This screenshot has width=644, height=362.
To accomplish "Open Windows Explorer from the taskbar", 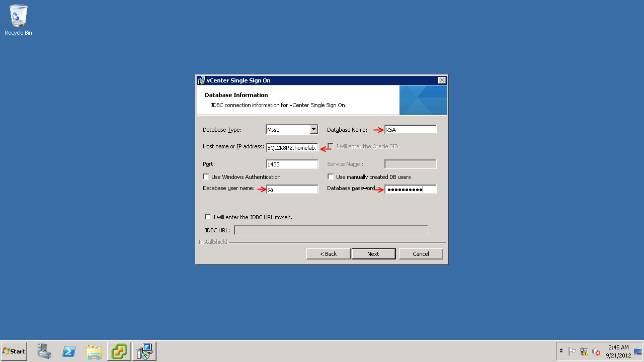I will (x=94, y=351).
